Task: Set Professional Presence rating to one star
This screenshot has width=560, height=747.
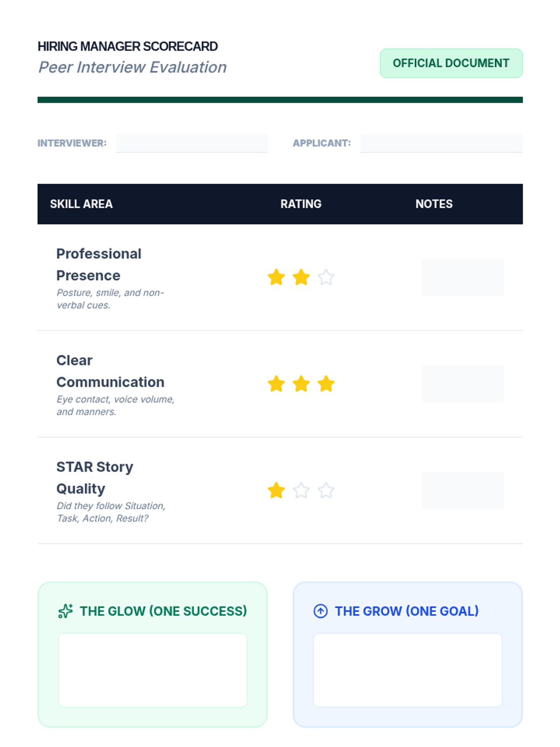Action: [276, 277]
